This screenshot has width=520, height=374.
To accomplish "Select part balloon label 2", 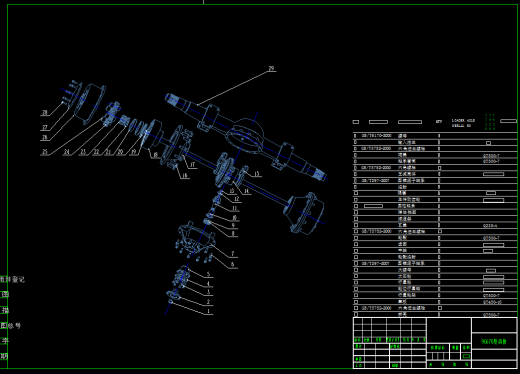I will 208,301.
